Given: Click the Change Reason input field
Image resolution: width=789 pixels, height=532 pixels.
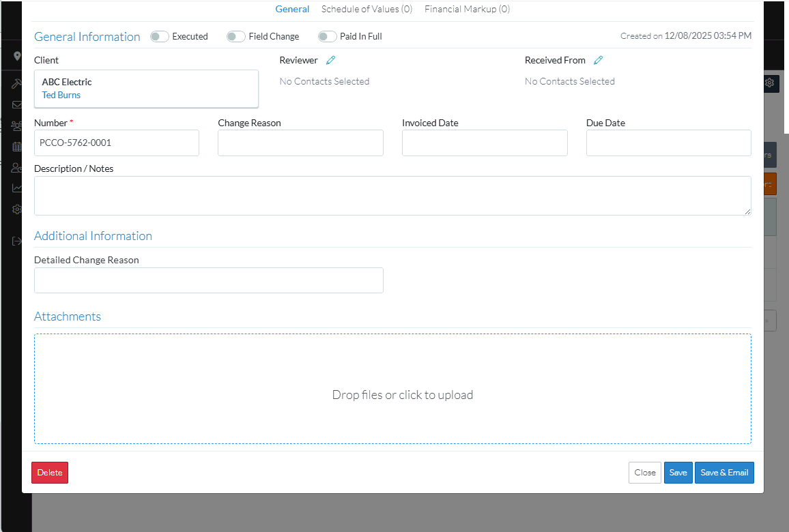Looking at the screenshot, I should (300, 143).
